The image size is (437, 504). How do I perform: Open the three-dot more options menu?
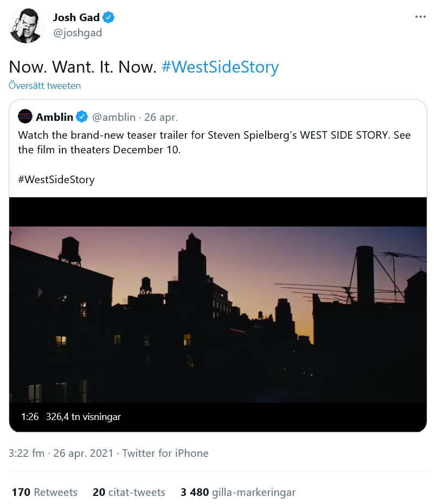pos(420,17)
